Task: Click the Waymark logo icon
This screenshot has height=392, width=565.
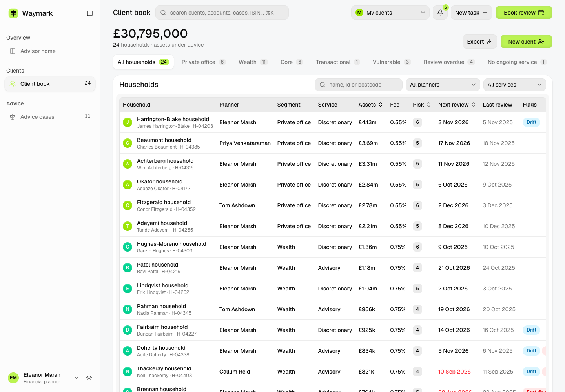Action: 13,13
